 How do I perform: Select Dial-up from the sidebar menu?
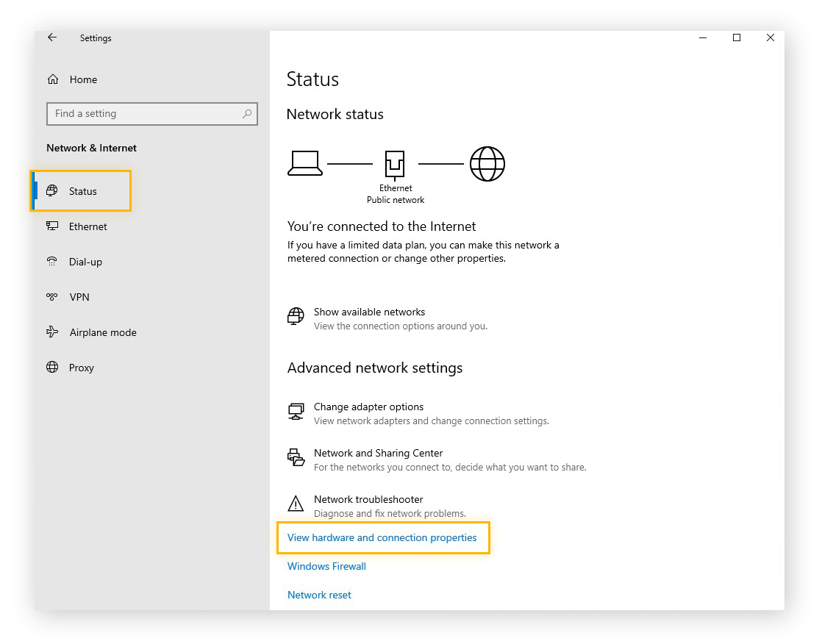(85, 262)
